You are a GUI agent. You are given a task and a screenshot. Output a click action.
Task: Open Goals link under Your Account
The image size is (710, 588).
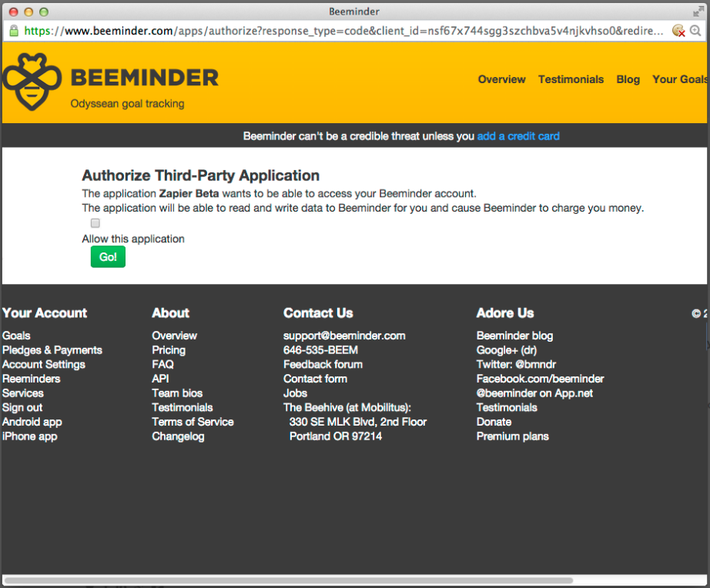[16, 336]
